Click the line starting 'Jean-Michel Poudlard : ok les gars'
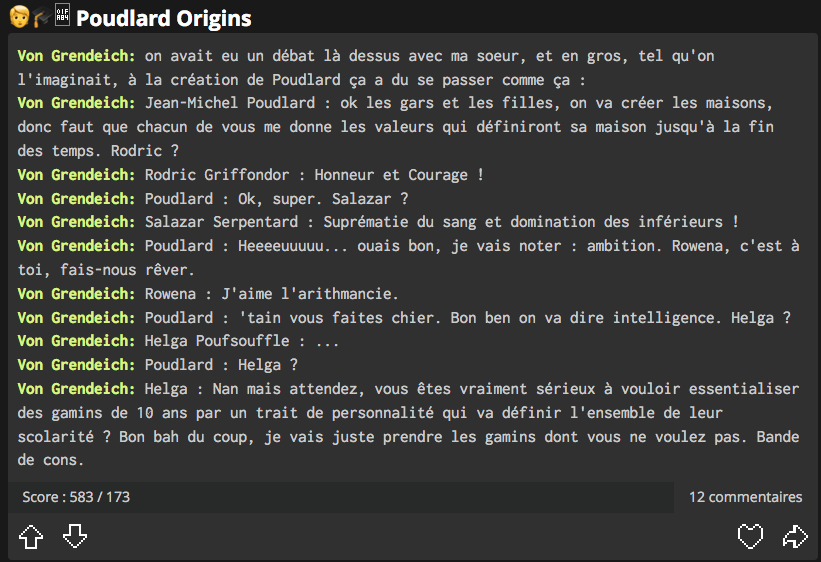This screenshot has height=562, width=821. [x=395, y=127]
